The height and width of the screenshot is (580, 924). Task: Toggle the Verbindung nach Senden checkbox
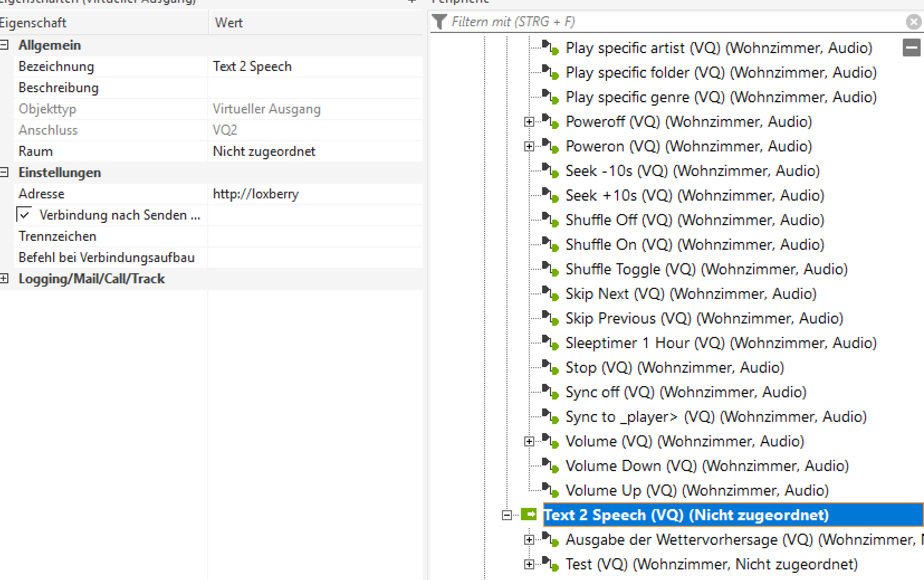tap(25, 215)
